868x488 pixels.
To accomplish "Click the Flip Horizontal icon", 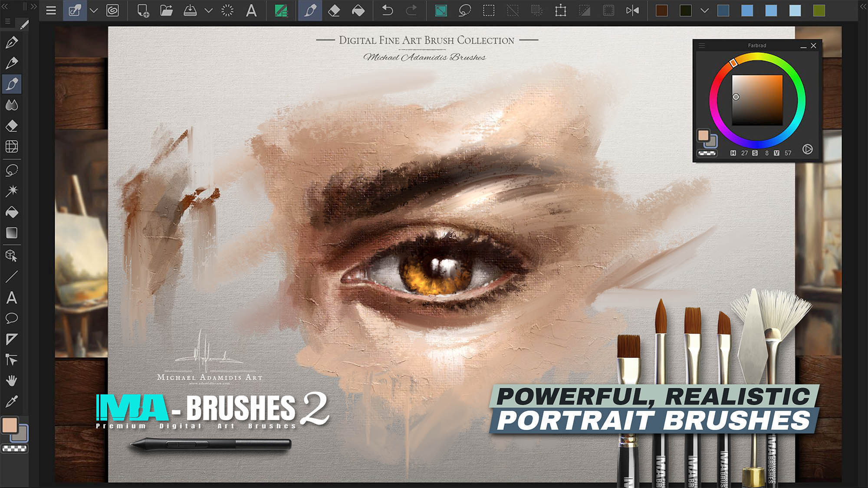I will [x=632, y=10].
